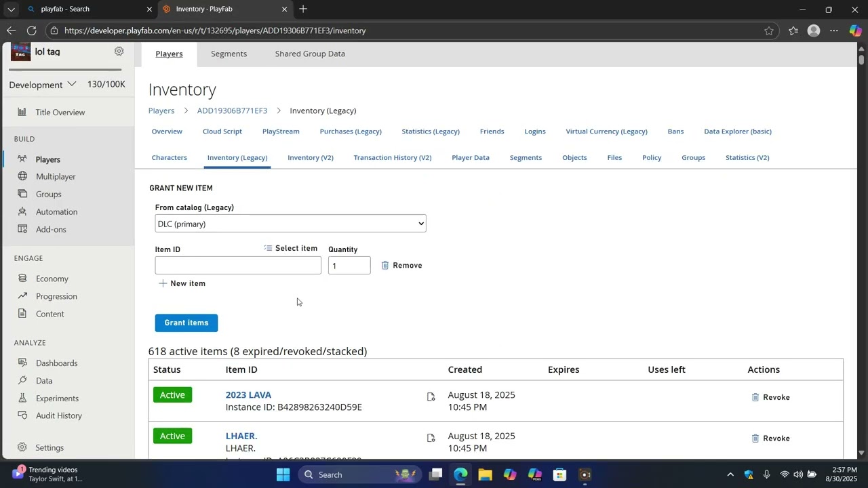Open the Copilot icon in browser toolbar
868x488 pixels.
tap(855, 30)
